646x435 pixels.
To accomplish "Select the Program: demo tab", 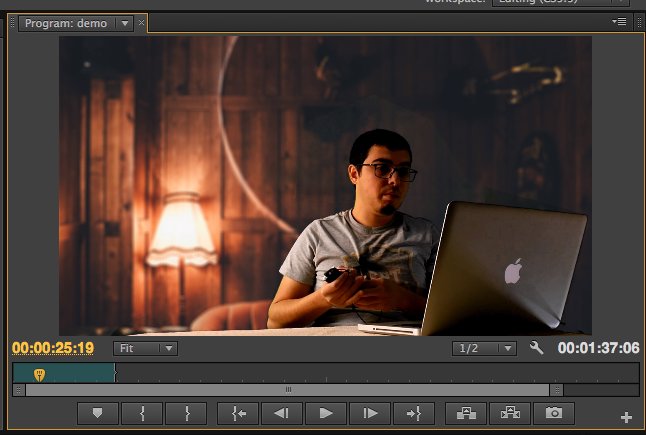I will point(66,23).
